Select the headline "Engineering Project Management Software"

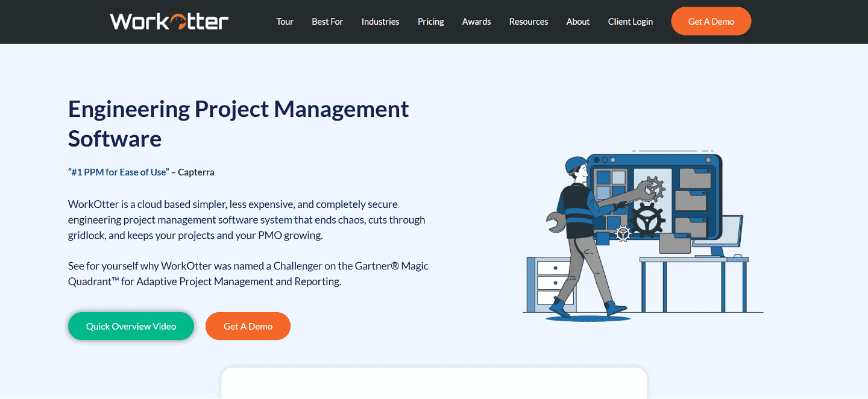(x=238, y=124)
